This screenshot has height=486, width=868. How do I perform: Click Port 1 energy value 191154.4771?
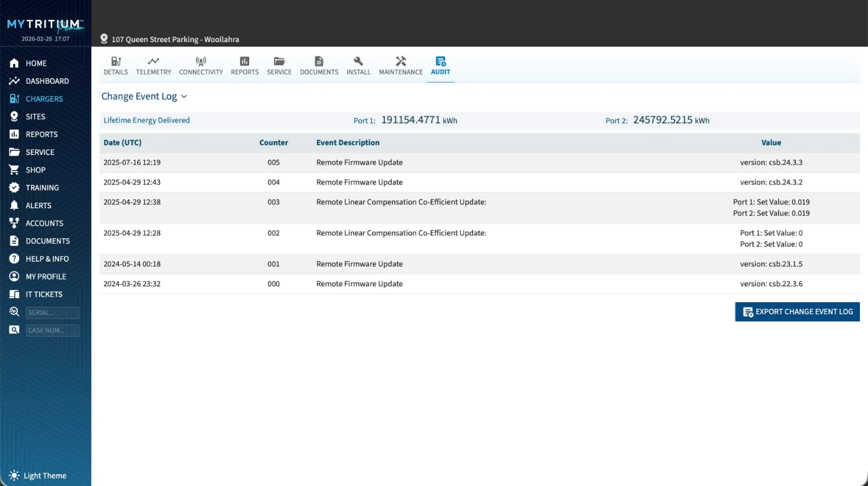coord(410,120)
